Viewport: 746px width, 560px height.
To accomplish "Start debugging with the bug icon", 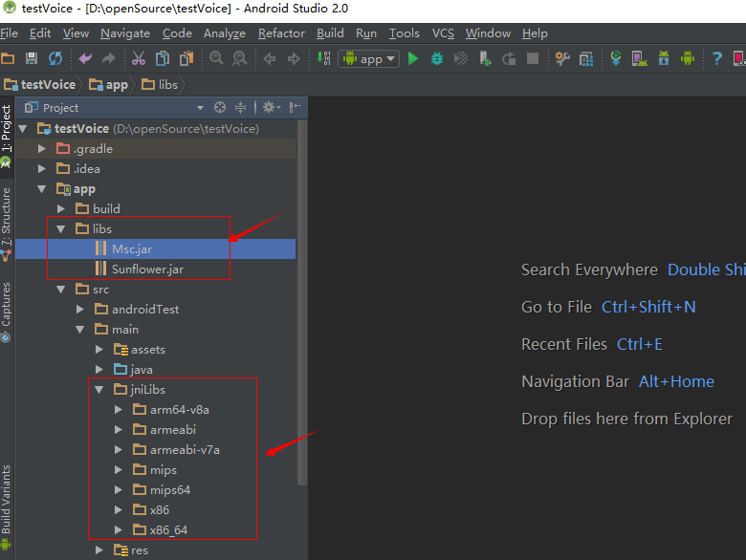I will click(x=437, y=59).
